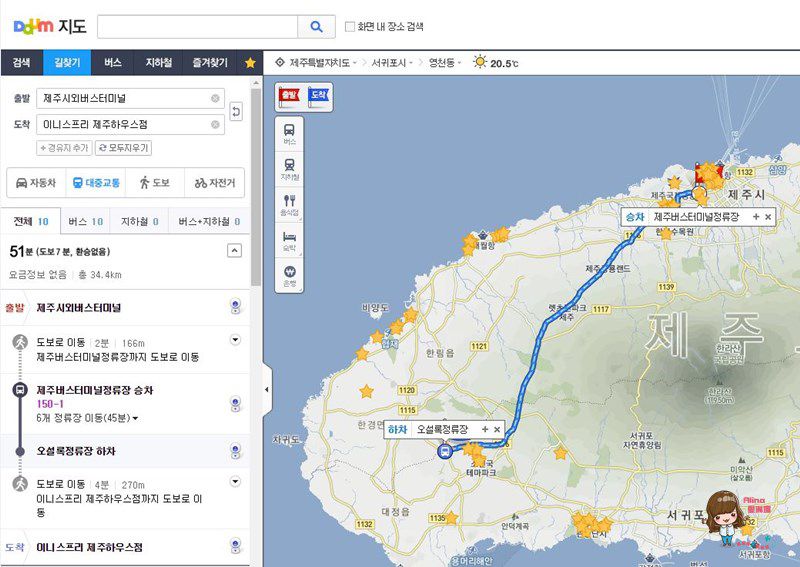
Task: Enable 화면 내 장소 검색 checkbox
Action: (349, 27)
